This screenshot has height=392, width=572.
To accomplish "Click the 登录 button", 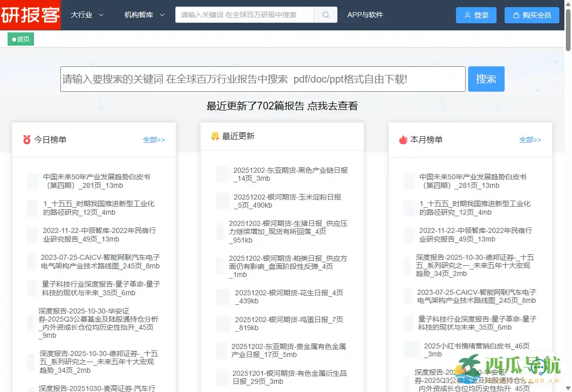I will [x=476, y=15].
